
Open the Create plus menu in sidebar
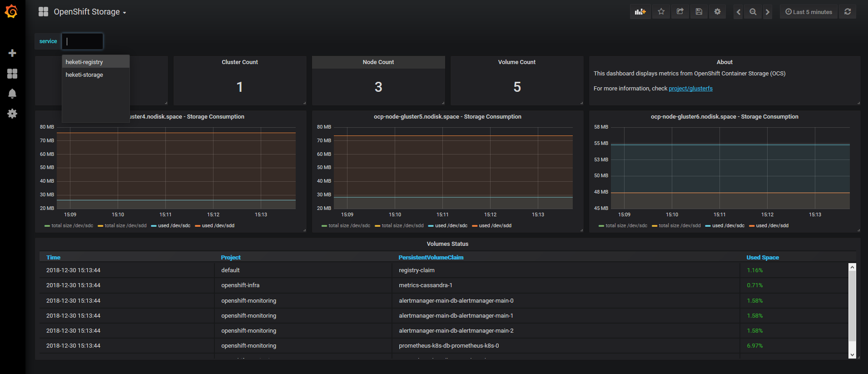(x=12, y=53)
